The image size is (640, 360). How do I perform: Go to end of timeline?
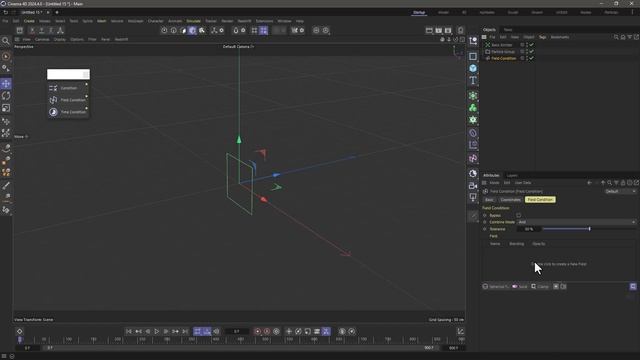(x=185, y=331)
